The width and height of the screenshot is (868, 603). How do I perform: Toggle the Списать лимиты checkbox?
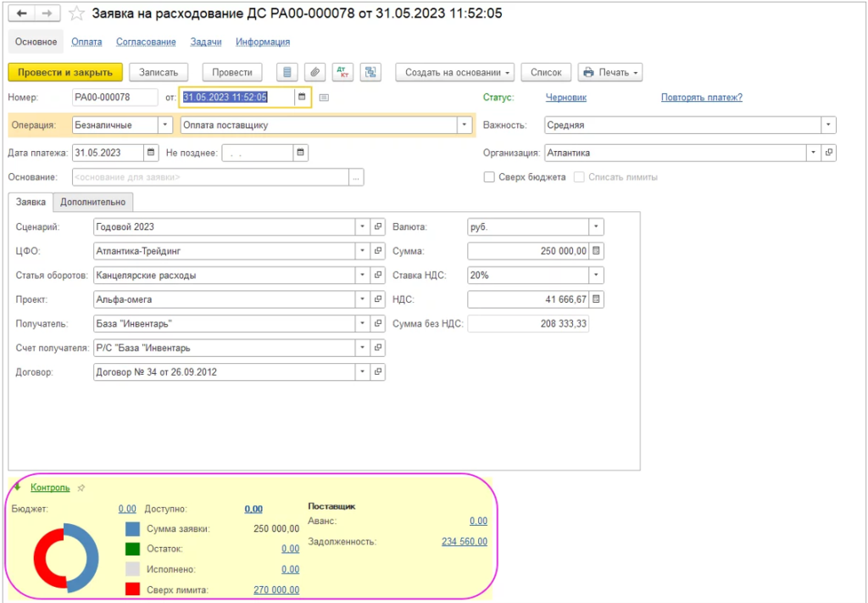[581, 177]
